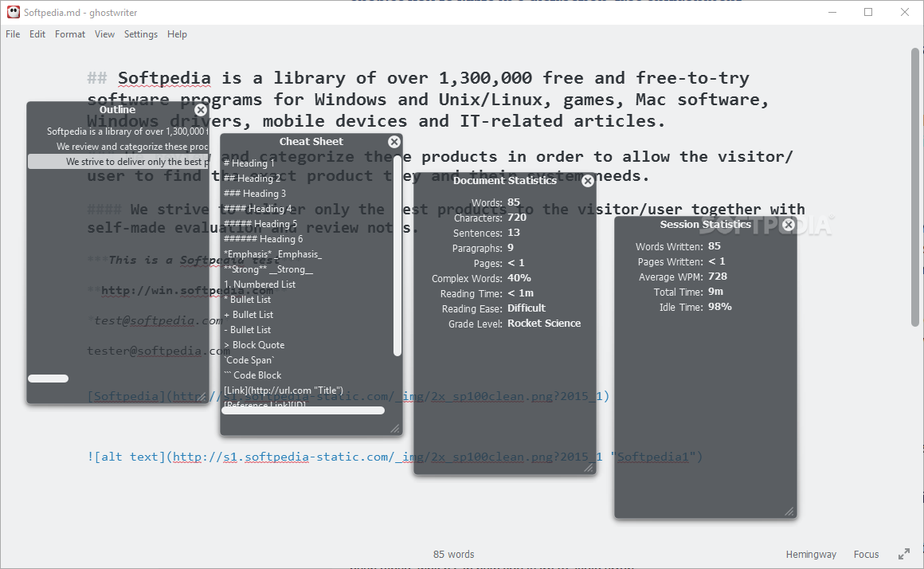Toggle Focus mode in the status bar

coord(867,555)
